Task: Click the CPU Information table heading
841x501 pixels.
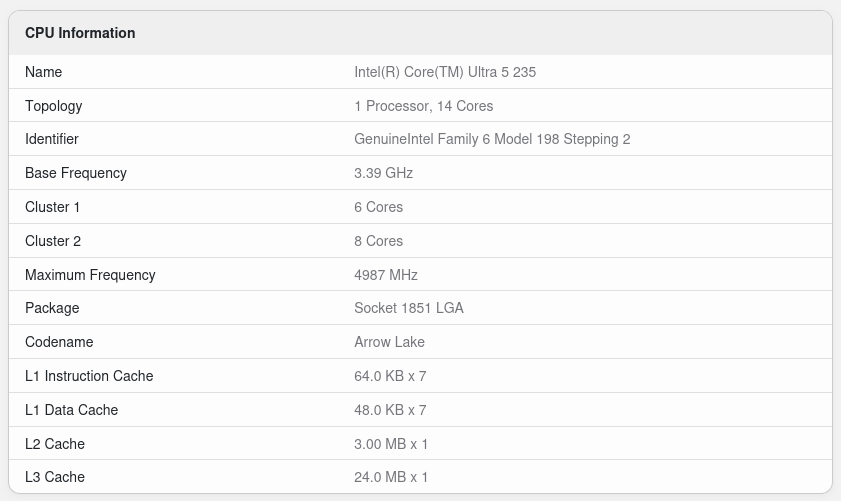Action: (x=80, y=33)
